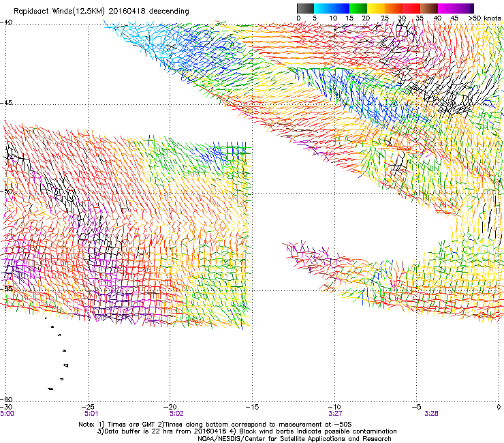504x443 pixels.
Task: Click the '-5' longitude axis label
Action: pos(417,407)
